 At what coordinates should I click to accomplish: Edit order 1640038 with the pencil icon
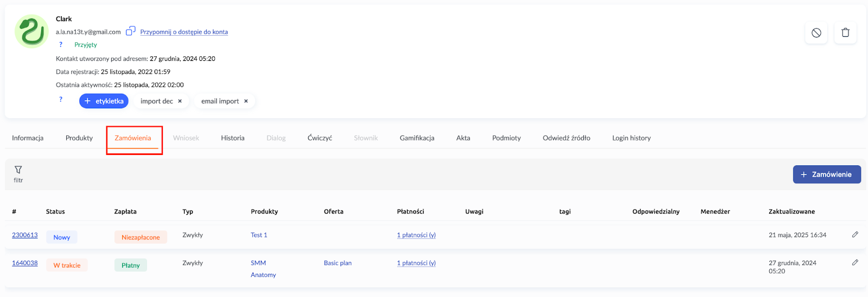pyautogui.click(x=855, y=262)
